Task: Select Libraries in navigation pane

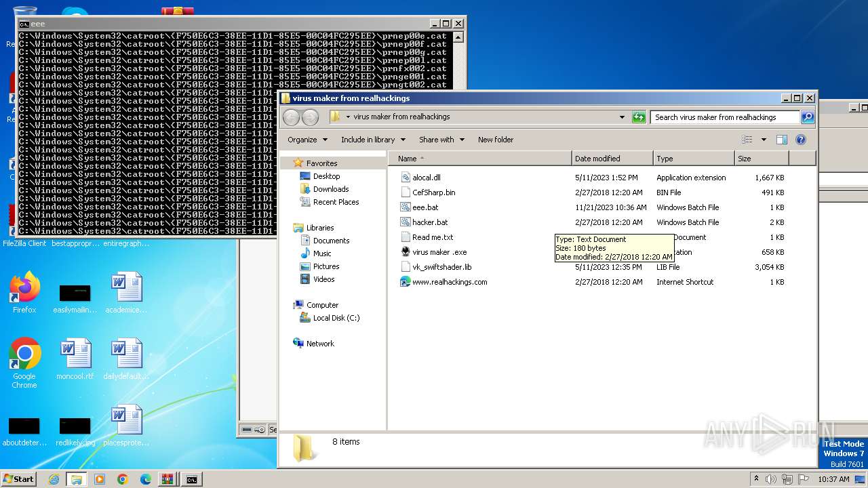Action: [x=320, y=228]
